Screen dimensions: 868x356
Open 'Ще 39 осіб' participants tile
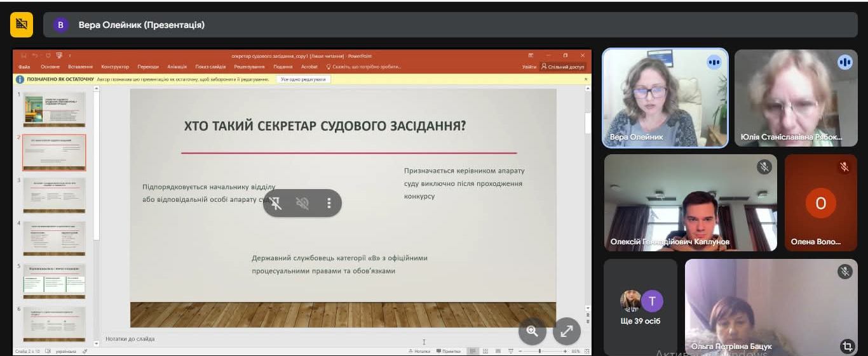641,307
